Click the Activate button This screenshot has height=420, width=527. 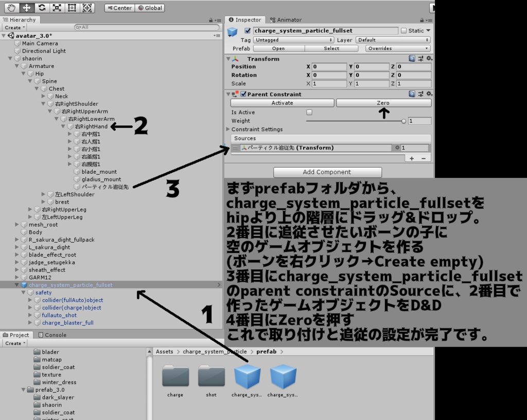click(283, 103)
